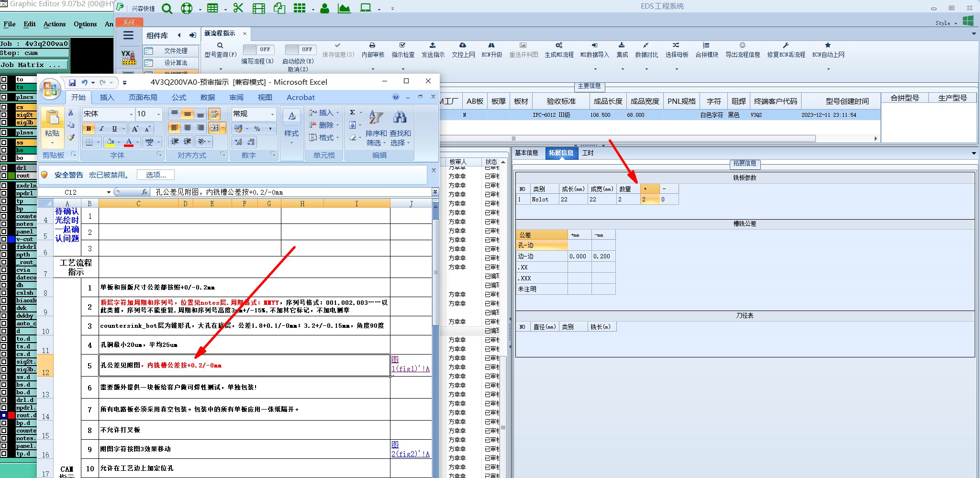Click the 生成MI流程 gears icon
This screenshot has height=478, width=980.
(x=559, y=45)
